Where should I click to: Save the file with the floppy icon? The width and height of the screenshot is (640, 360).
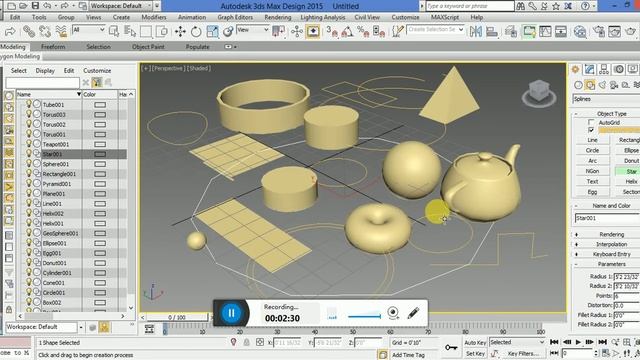36,6
